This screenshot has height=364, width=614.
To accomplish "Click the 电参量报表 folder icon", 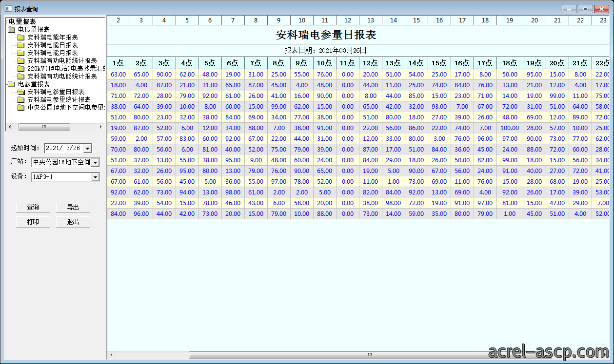I will pyautogui.click(x=11, y=84).
